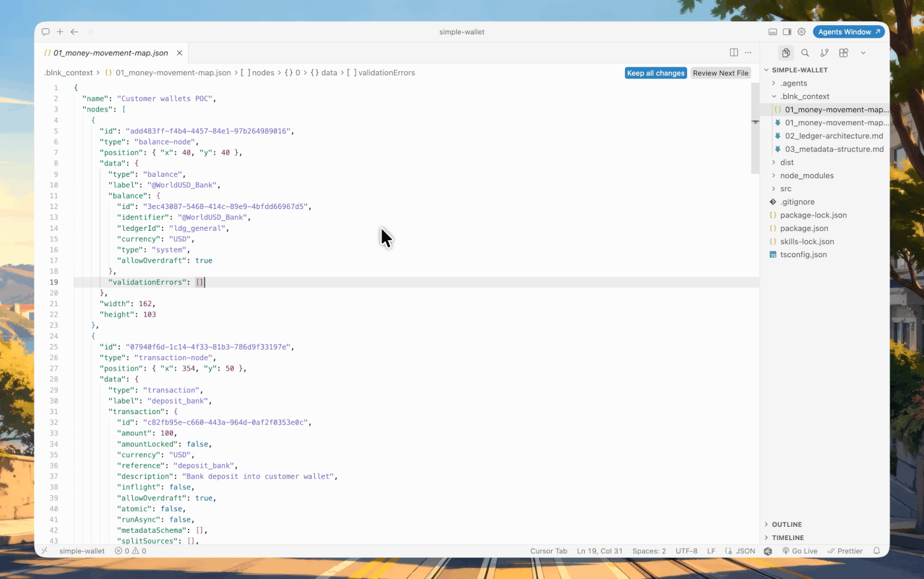Collapse the .blnk_context folder
This screenshot has height=579, width=924.
(825, 96)
